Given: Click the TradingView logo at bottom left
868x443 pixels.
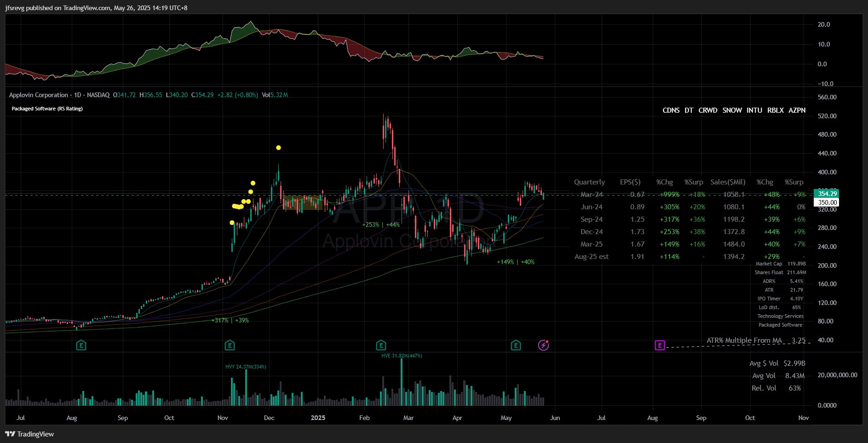Looking at the screenshot, I should coord(29,434).
